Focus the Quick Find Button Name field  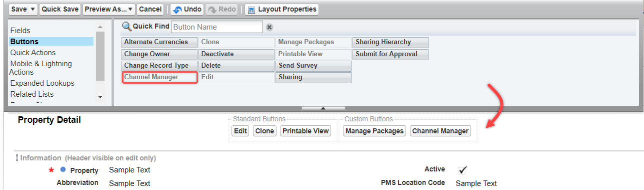(217, 27)
